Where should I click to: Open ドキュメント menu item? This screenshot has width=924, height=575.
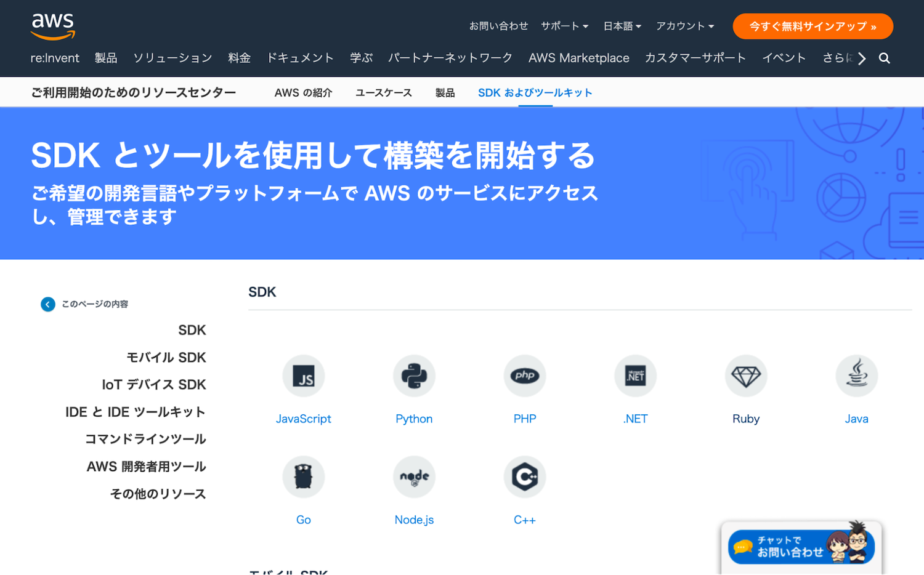tap(300, 58)
